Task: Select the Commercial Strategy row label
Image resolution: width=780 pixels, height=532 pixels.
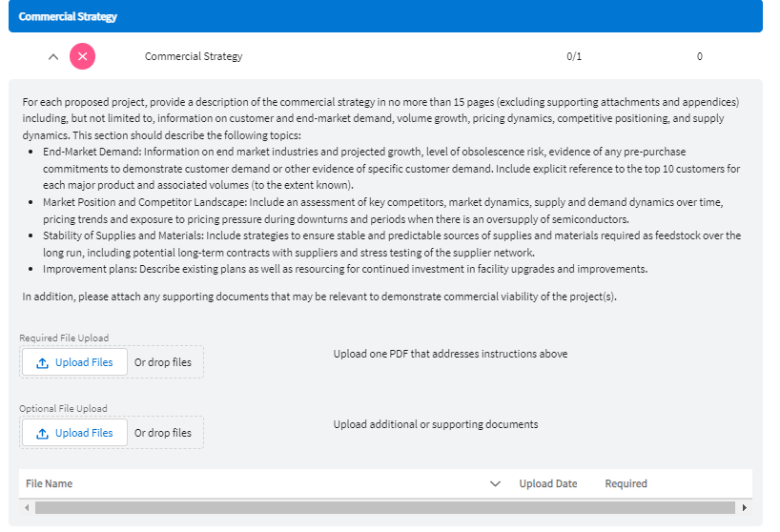Action: pos(194,56)
